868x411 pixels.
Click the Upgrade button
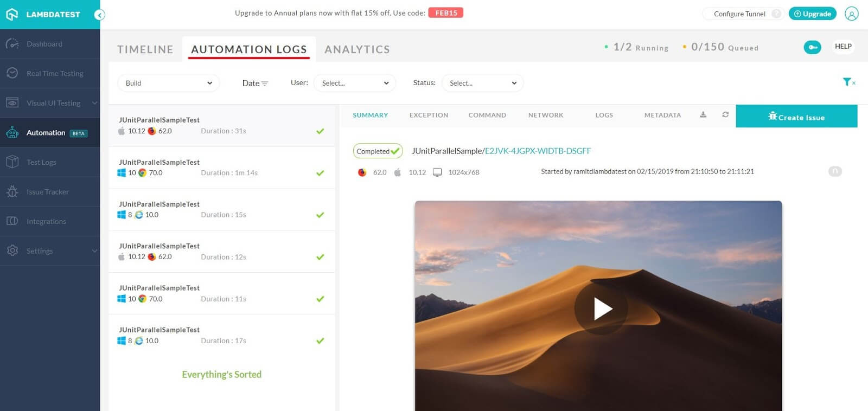tap(812, 14)
